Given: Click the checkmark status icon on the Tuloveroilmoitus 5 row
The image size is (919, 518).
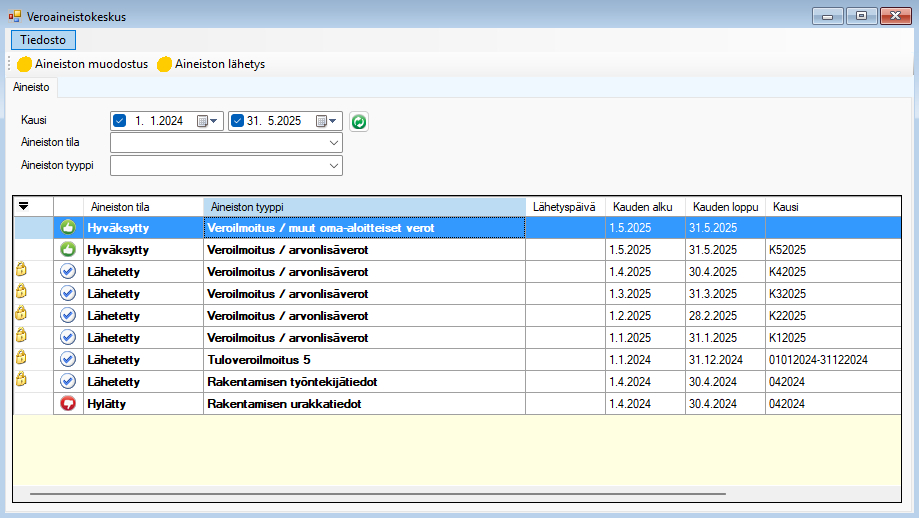Looking at the screenshot, I should 68,359.
